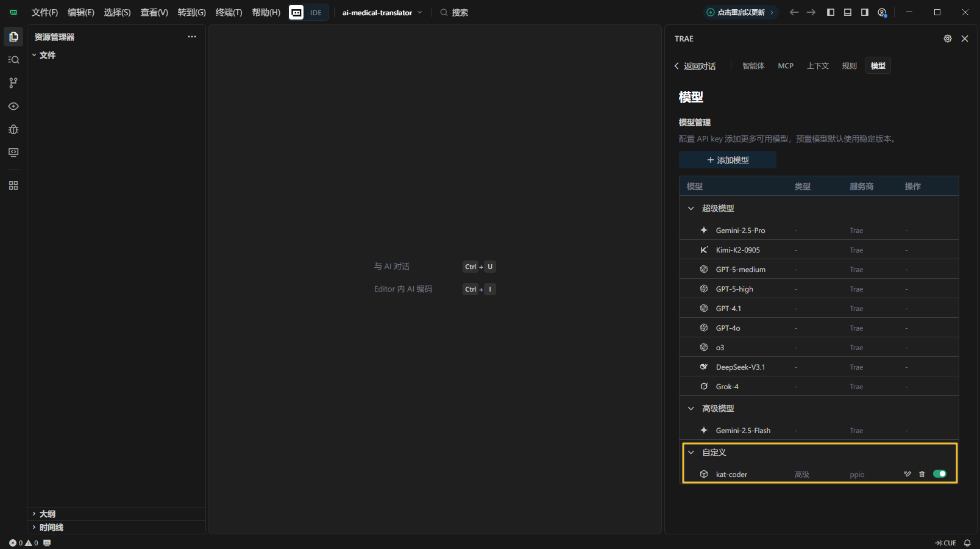
Task: Select the Gemini-2.5-Flash model row
Action: 819,430
